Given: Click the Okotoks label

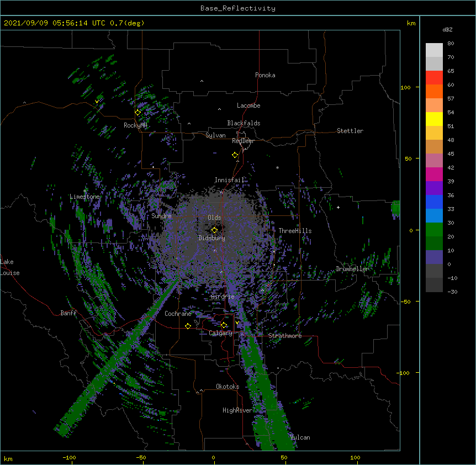Looking at the screenshot, I should (228, 387).
